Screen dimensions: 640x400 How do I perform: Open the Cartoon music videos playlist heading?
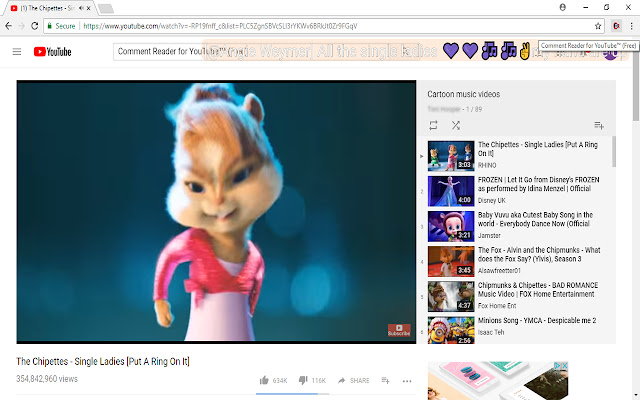coord(464,94)
